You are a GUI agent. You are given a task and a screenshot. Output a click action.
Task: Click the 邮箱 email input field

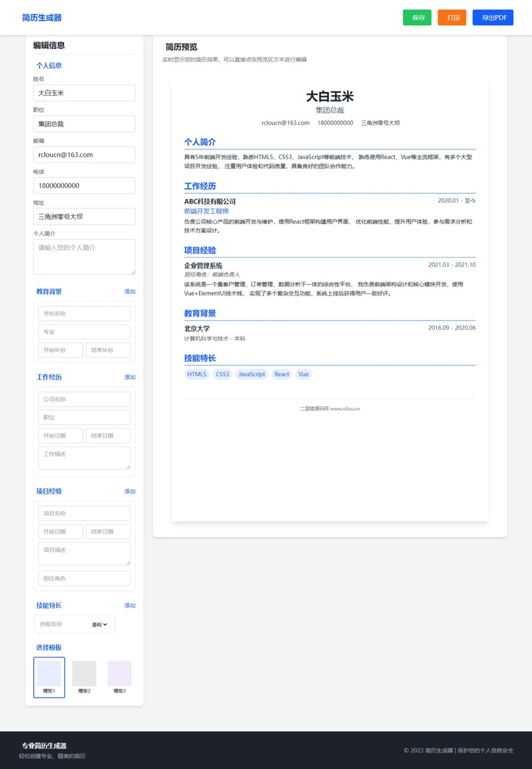84,155
